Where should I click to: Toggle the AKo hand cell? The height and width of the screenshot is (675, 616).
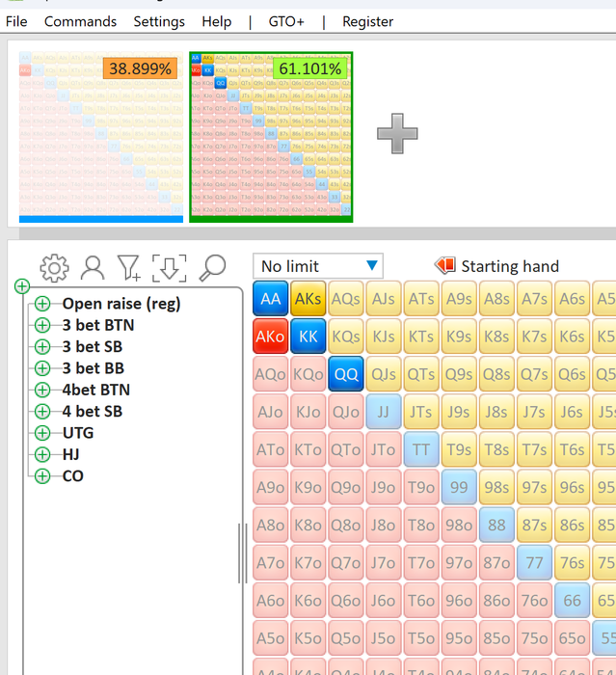point(270,337)
